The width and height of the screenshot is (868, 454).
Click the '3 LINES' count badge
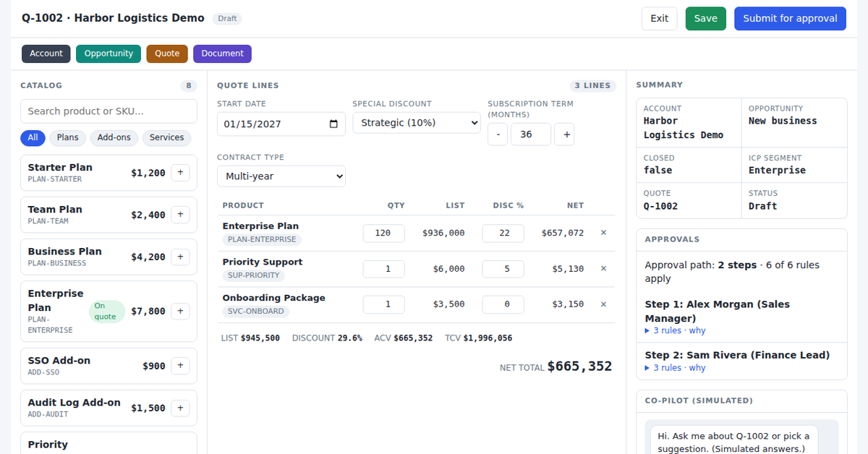(x=592, y=85)
